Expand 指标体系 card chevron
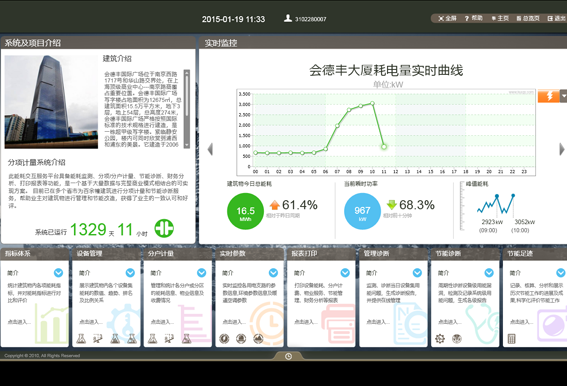 (58, 273)
